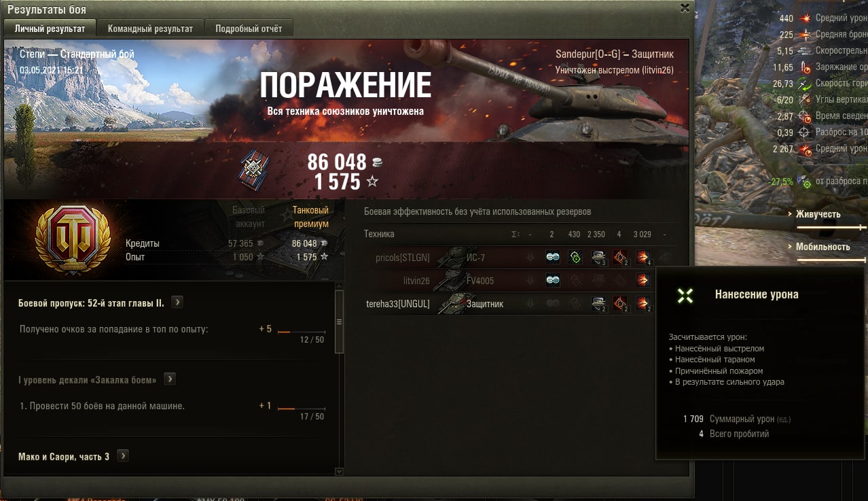Screen dimensions: 868x501
Task: Click the Танковый премиум column header
Action: click(310, 217)
